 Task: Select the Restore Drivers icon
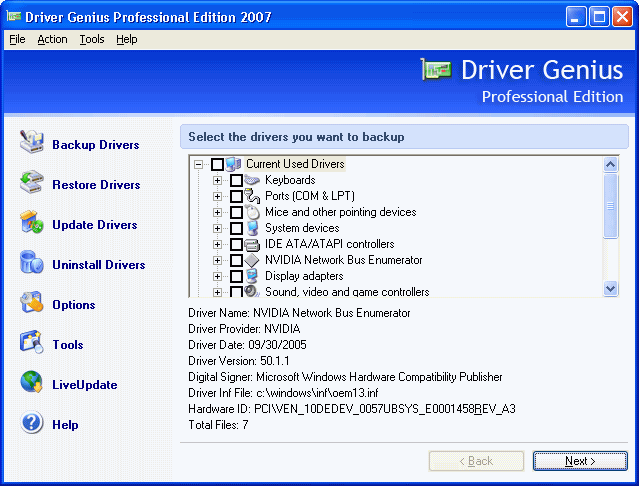click(32, 184)
